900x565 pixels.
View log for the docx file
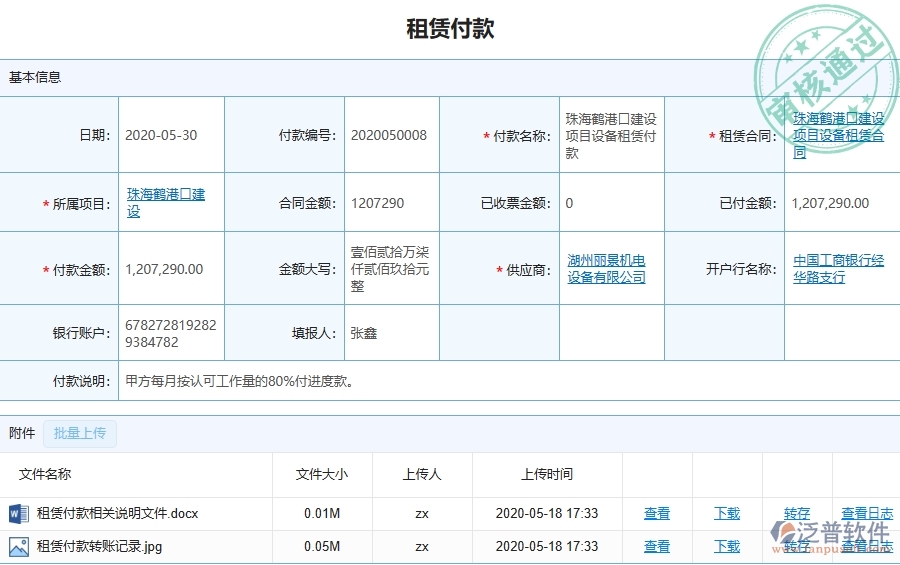click(x=866, y=514)
